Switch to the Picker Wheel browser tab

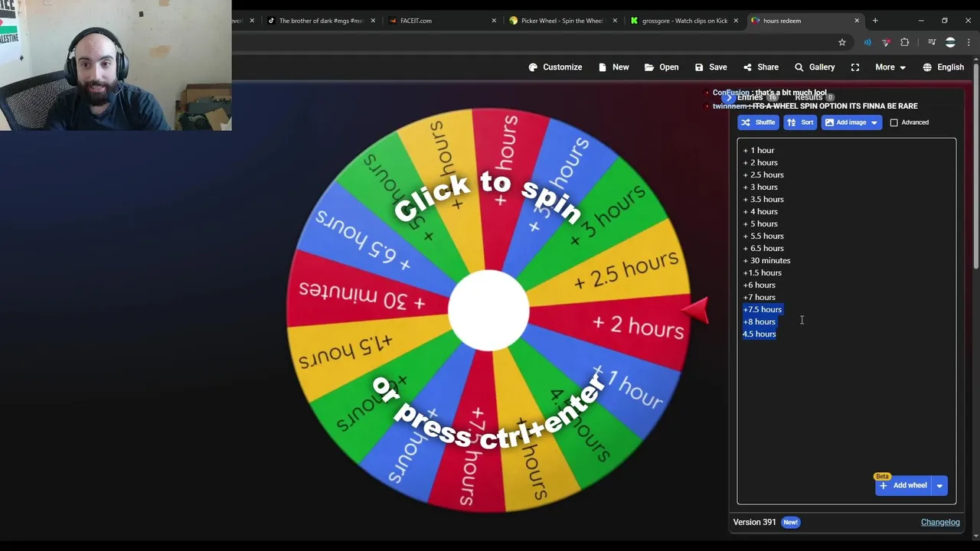coord(561,21)
